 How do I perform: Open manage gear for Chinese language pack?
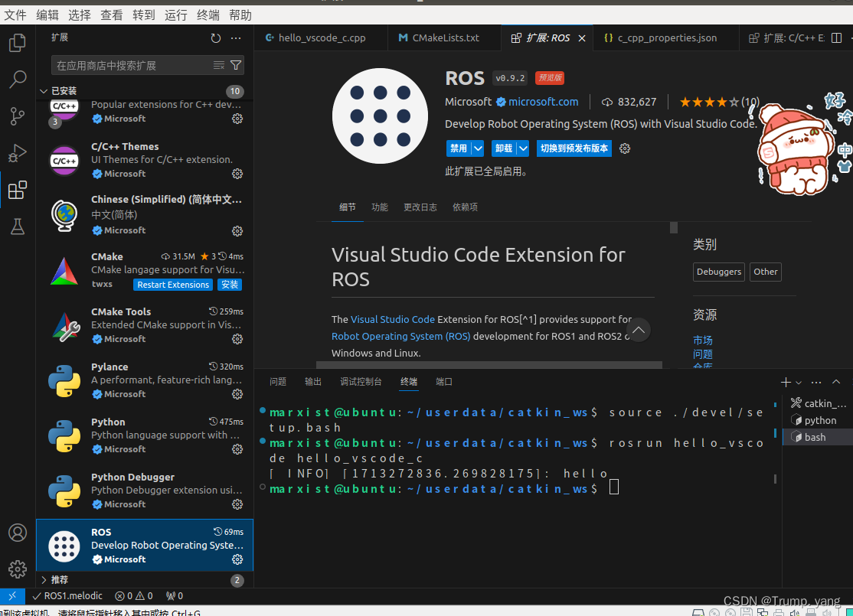(x=237, y=231)
